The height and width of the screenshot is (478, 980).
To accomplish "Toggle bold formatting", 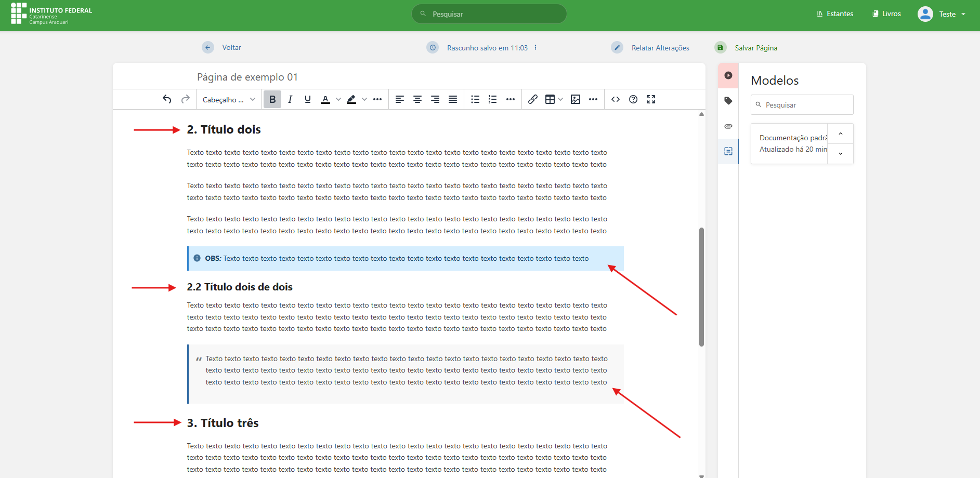I will pos(272,99).
